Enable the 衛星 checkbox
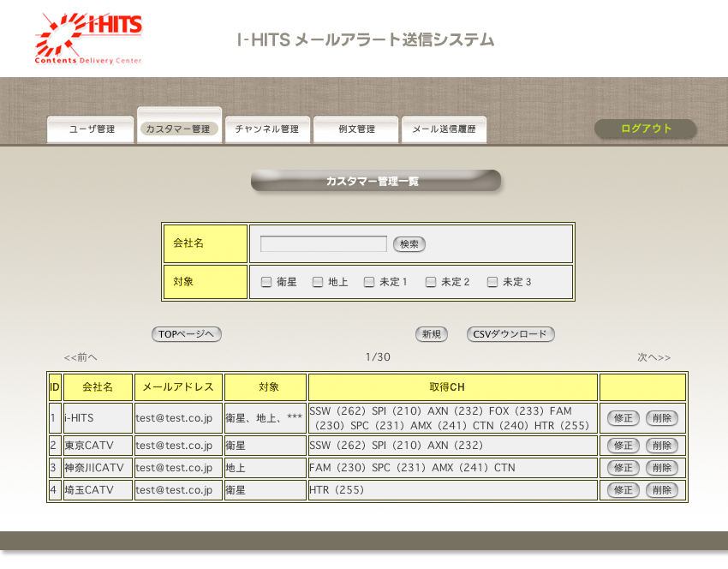The height and width of the screenshot is (569, 728). click(266, 282)
